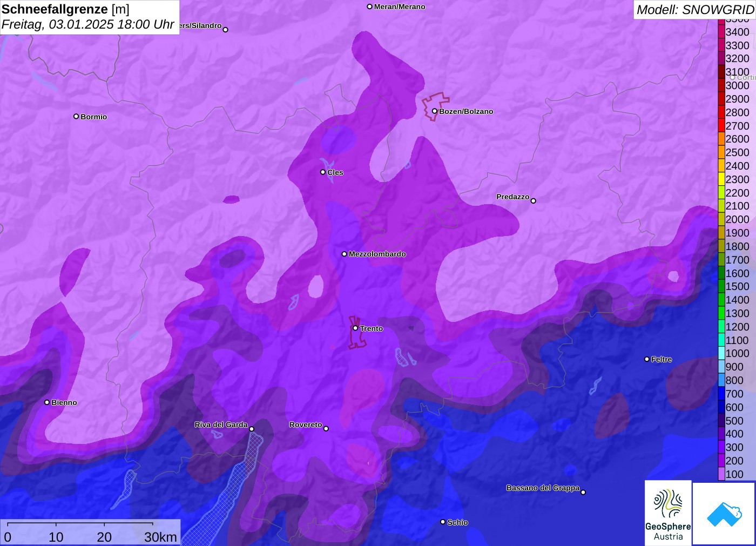This screenshot has width=756, height=546.
Task: Click the Trento city label
Action: pos(372,328)
